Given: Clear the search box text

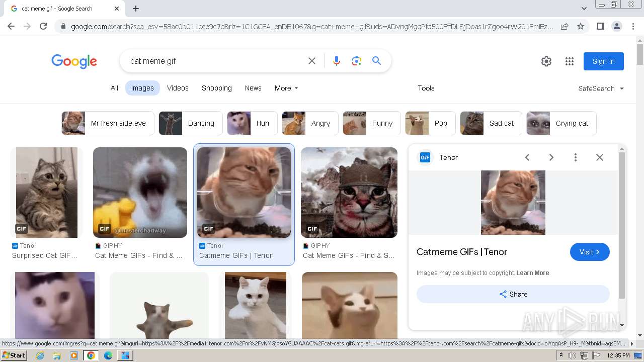Looking at the screenshot, I should [x=312, y=61].
